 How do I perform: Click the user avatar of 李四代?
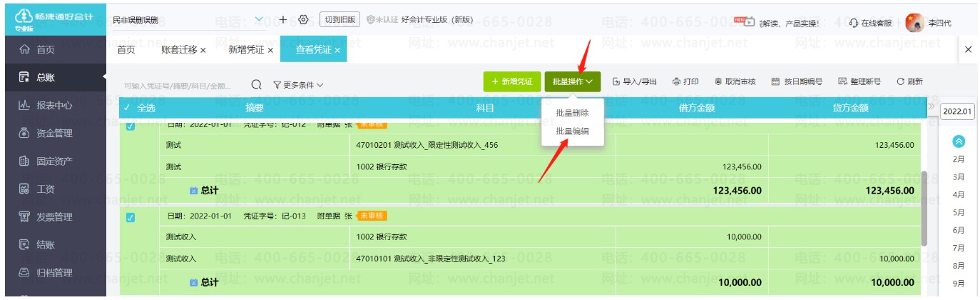point(914,23)
